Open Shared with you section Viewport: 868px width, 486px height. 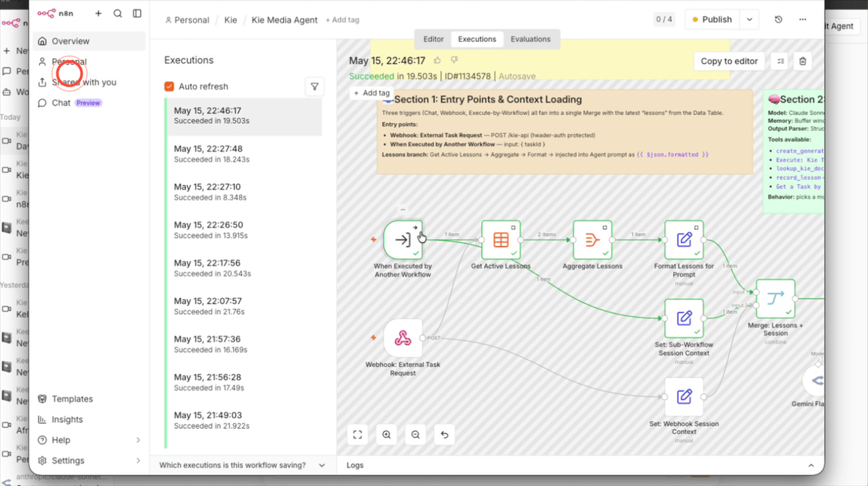pyautogui.click(x=90, y=82)
